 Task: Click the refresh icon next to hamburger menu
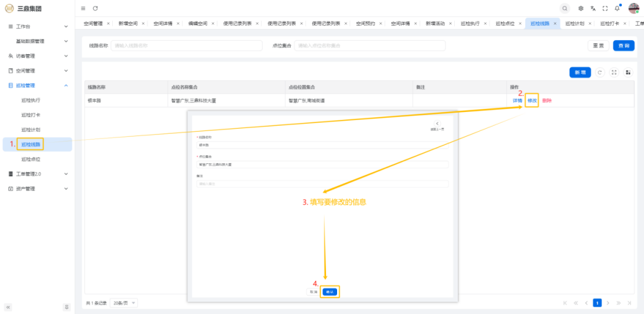[95, 8]
